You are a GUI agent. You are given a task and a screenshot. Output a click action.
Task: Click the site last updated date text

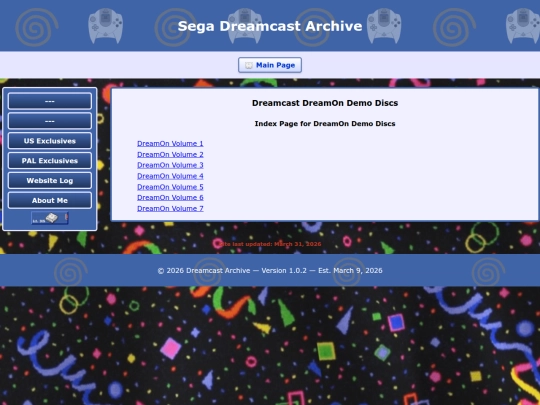pos(270,244)
